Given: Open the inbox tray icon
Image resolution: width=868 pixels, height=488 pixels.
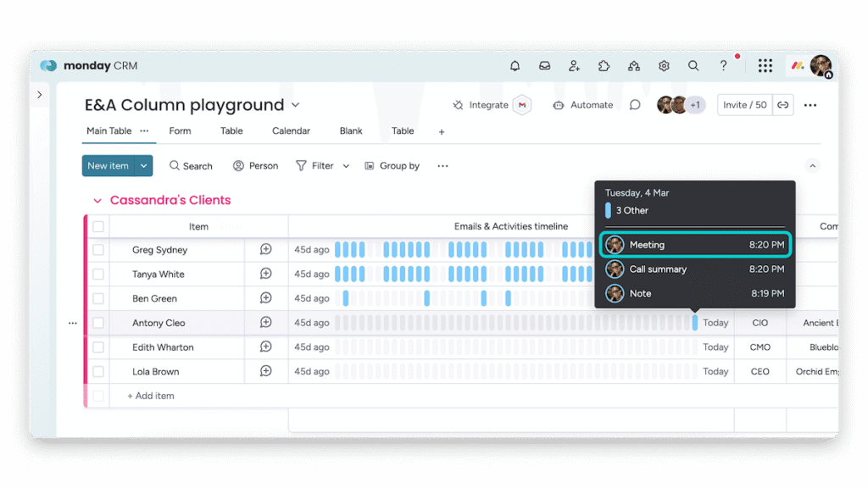Looking at the screenshot, I should pyautogui.click(x=545, y=66).
